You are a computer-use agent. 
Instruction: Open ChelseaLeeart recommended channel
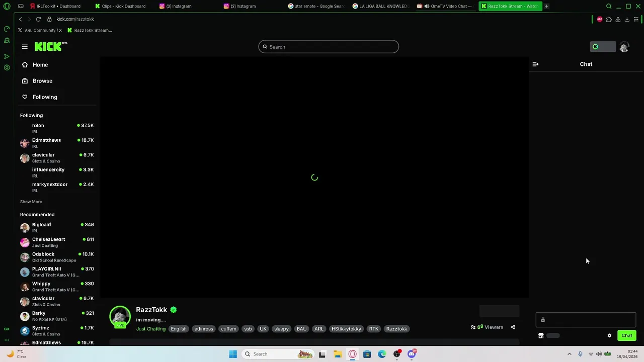tap(57, 242)
